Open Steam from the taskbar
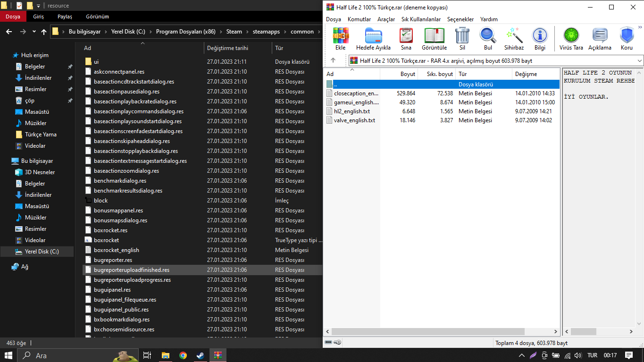644x362 pixels. coord(200,355)
